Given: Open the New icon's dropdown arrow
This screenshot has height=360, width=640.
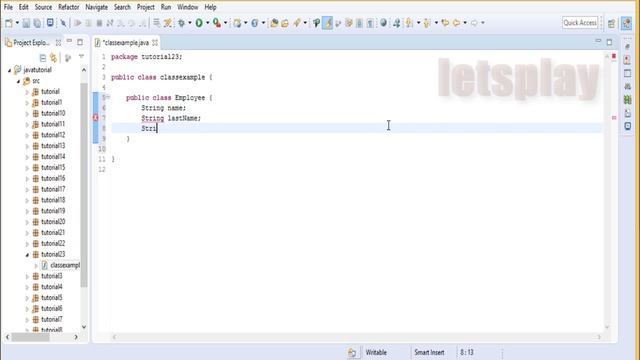Looking at the screenshot, I should pos(17,23).
